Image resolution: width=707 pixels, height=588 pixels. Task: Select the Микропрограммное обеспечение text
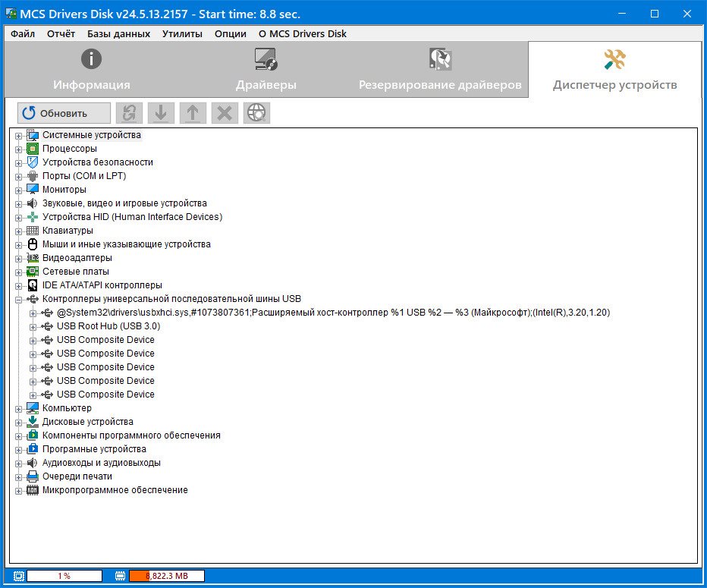click(115, 490)
